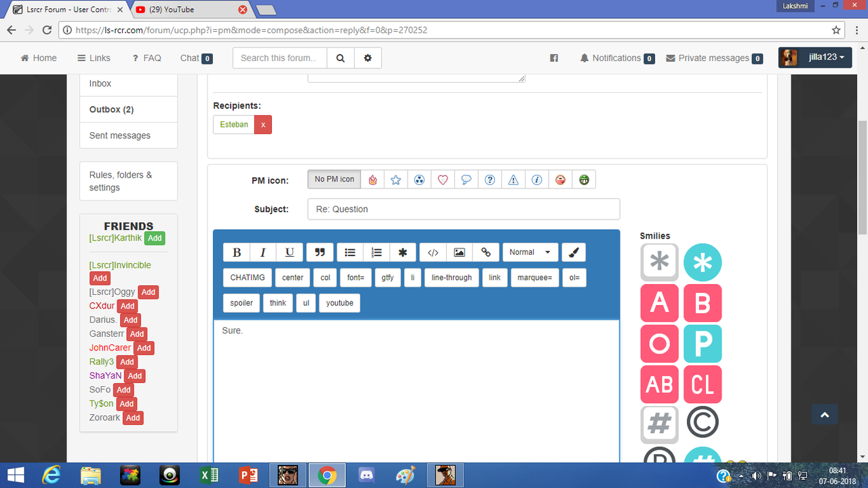Open Private messages in navbar

click(714, 58)
